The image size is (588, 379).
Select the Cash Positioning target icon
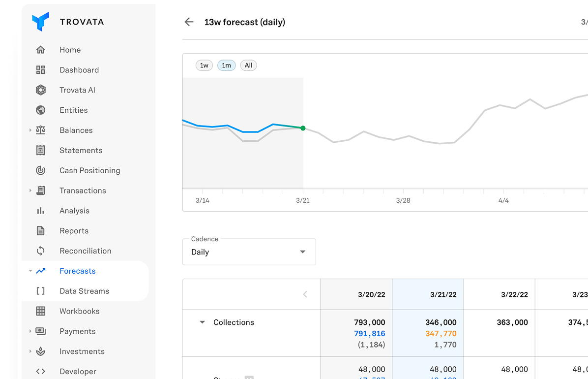41,170
